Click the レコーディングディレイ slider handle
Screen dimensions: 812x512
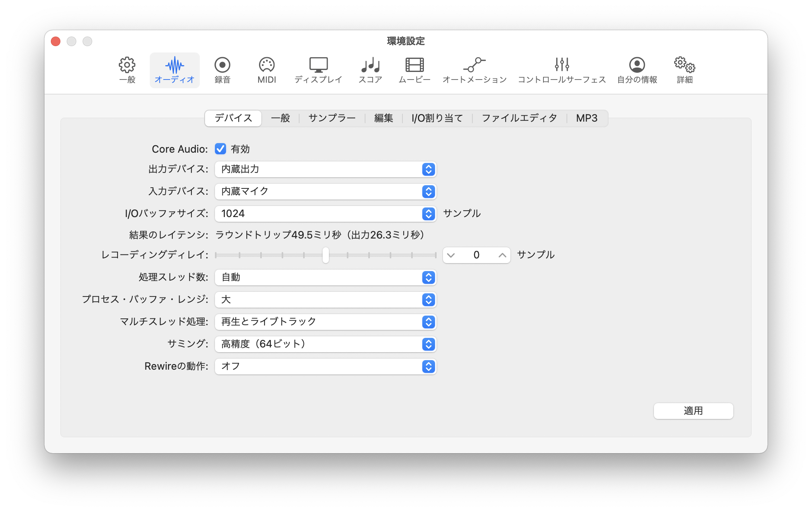(326, 255)
